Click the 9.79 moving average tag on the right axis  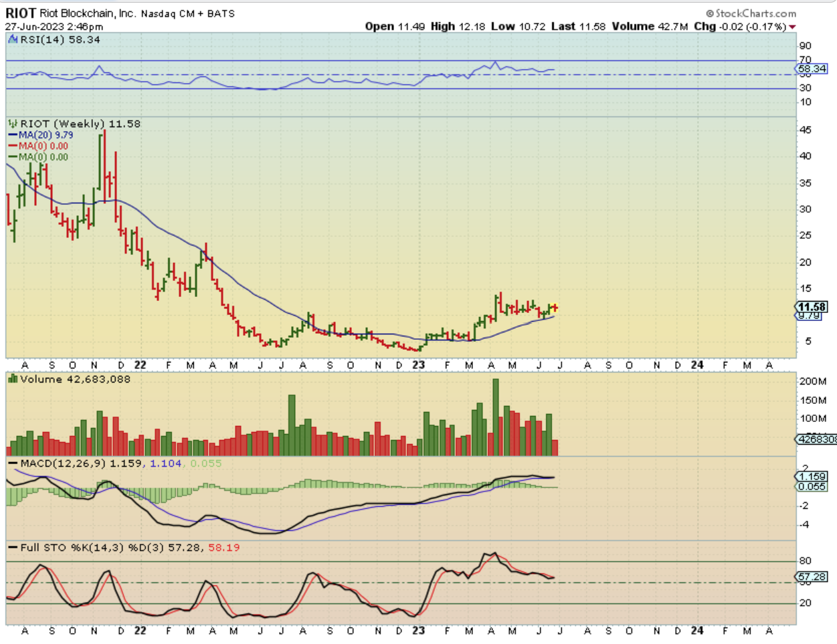(x=809, y=316)
